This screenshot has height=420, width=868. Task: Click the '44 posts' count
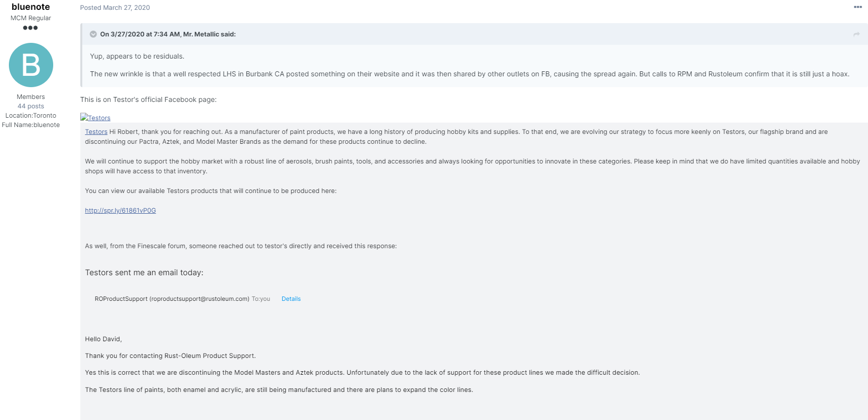tap(31, 106)
